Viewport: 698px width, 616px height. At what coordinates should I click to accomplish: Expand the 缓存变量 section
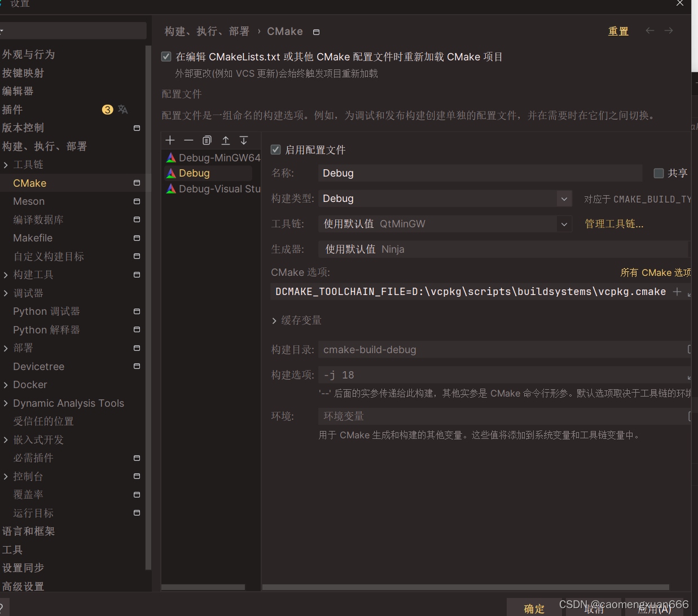click(x=274, y=320)
